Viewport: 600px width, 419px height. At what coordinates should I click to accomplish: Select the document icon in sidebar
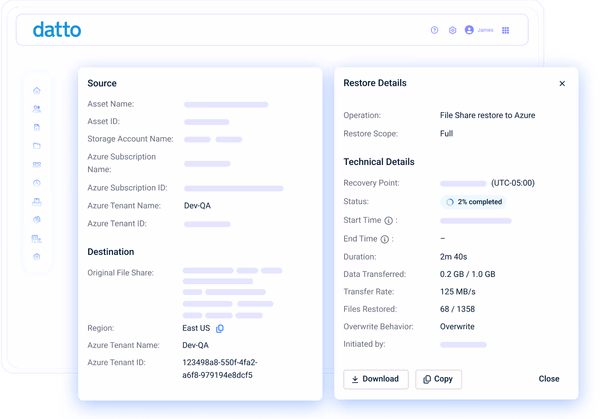(37, 127)
